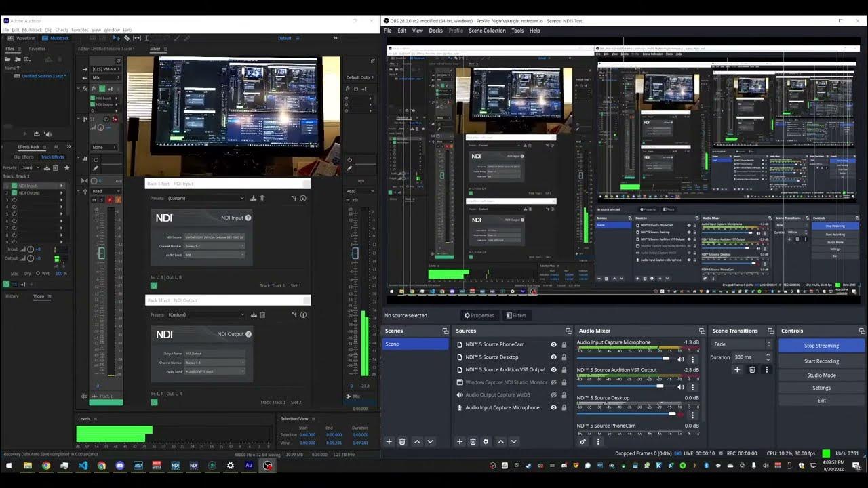Open Presets dropdown in NDI Output rack effect
Image resolution: width=868 pixels, height=488 pixels.
[x=205, y=314]
